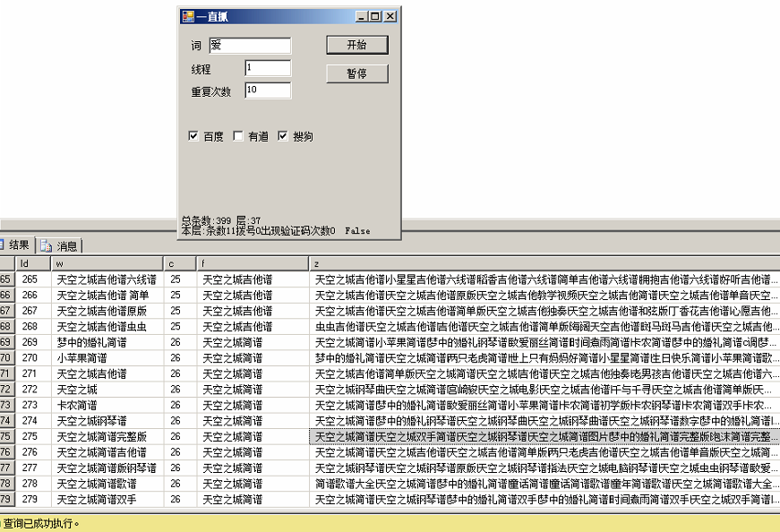Image resolution: width=780 pixels, height=532 pixels.
Task: Click the z column header
Action: [544, 263]
